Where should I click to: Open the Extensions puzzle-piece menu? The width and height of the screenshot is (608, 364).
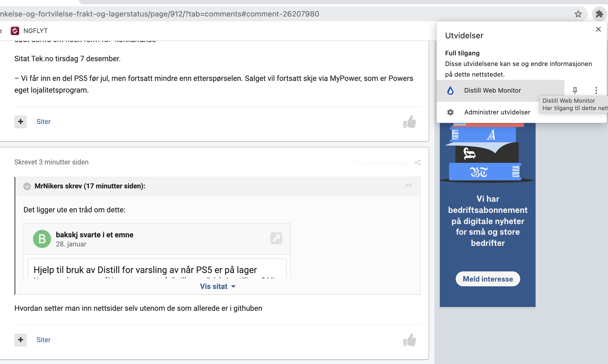coord(599,14)
